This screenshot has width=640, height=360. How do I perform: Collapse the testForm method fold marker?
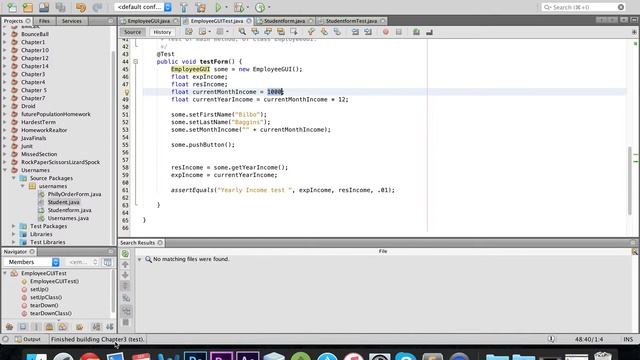136,62
